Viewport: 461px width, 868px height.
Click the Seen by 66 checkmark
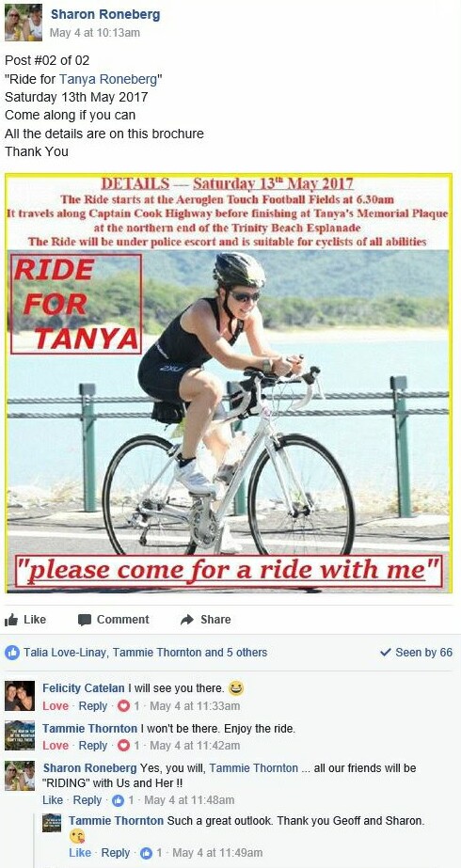click(386, 653)
